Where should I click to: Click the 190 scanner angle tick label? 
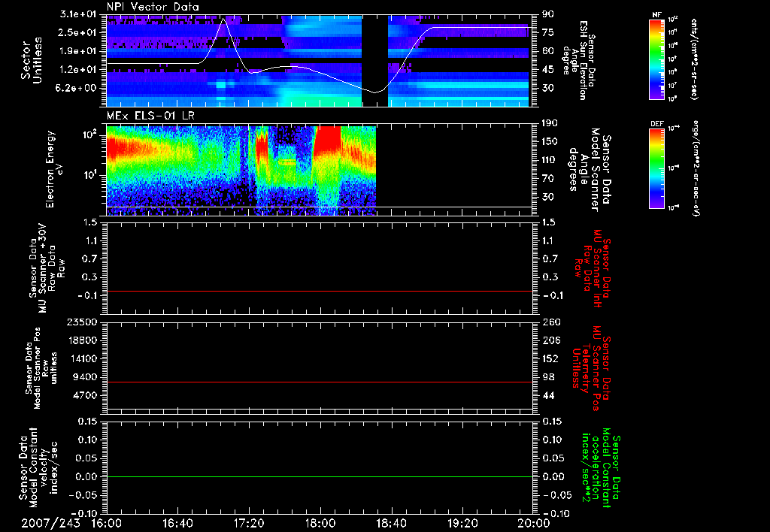(550, 123)
